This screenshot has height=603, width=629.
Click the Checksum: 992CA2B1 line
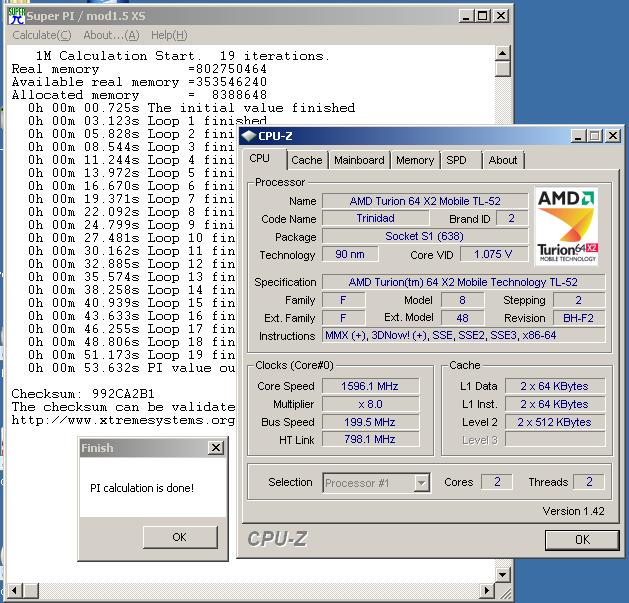(x=83, y=394)
